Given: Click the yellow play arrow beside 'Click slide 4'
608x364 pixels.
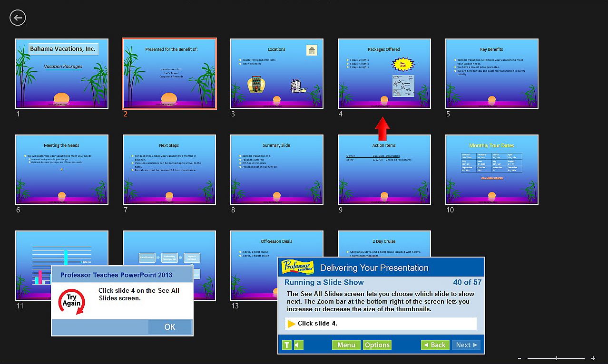Looking at the screenshot, I should click(292, 324).
